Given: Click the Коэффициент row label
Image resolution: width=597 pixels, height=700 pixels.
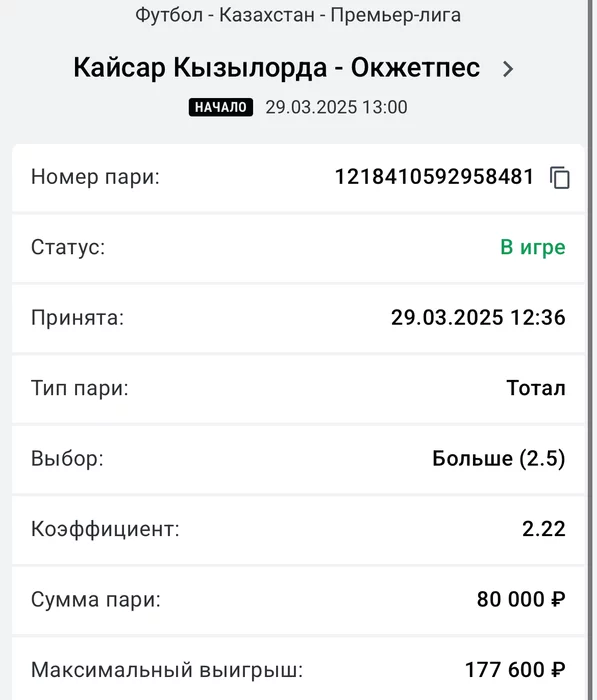Looking at the screenshot, I should tap(105, 529).
